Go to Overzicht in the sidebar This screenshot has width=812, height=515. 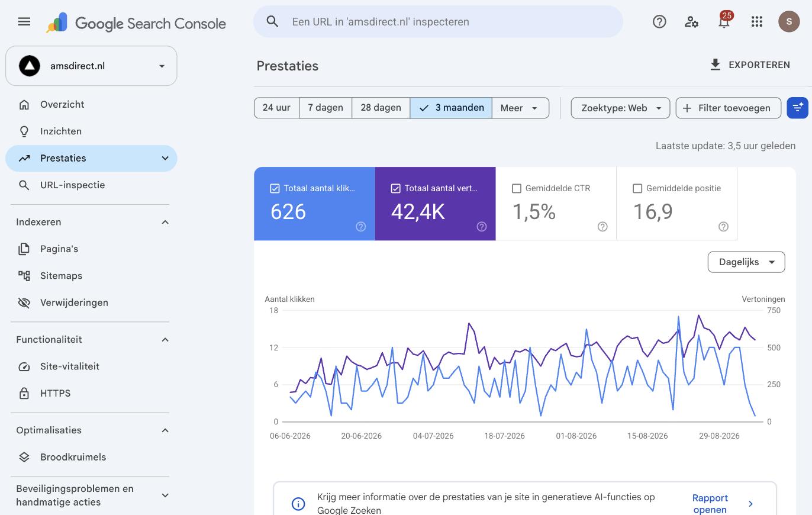point(91,105)
